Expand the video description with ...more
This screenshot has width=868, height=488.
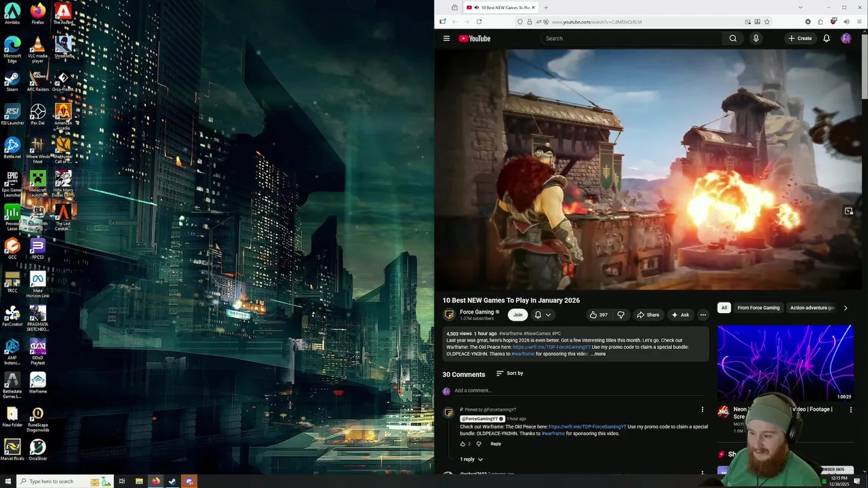pyautogui.click(x=598, y=354)
